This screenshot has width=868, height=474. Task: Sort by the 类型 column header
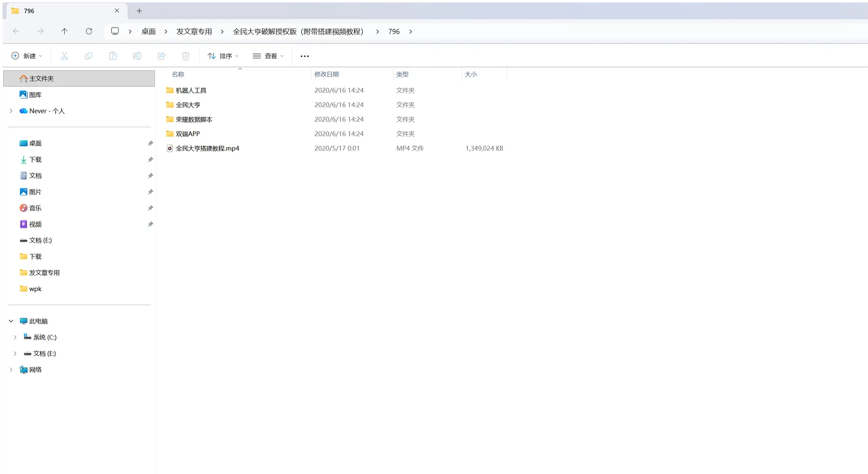pos(402,74)
